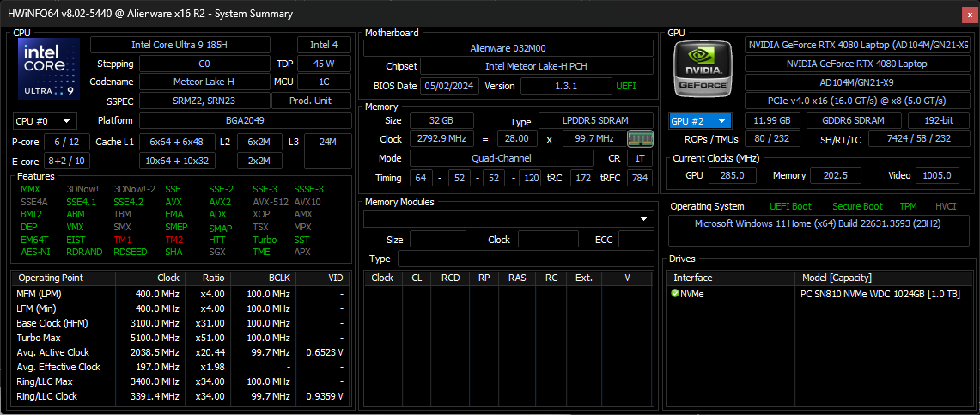Click the Secure Boot status label

pos(857,206)
